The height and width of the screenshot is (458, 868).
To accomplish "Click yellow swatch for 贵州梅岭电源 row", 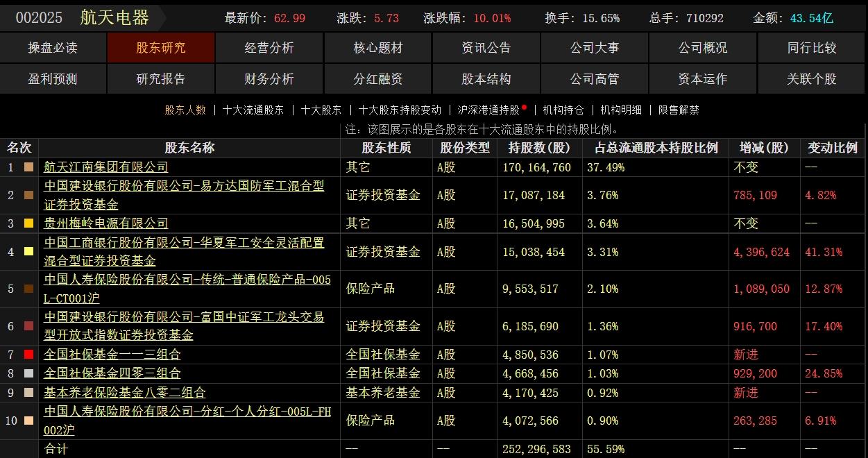I will (x=28, y=223).
